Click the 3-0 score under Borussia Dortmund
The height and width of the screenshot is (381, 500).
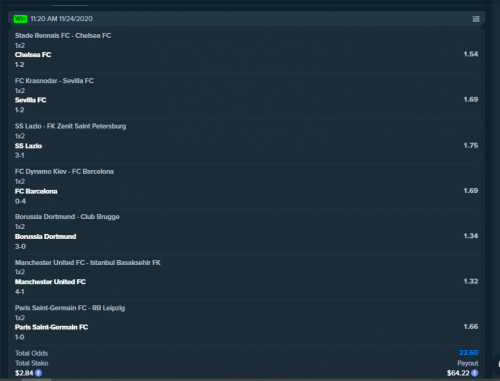[x=20, y=247]
